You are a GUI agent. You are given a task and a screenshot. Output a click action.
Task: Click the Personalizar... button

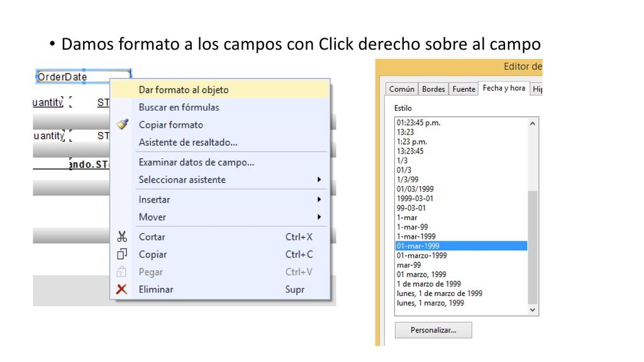tap(433, 330)
